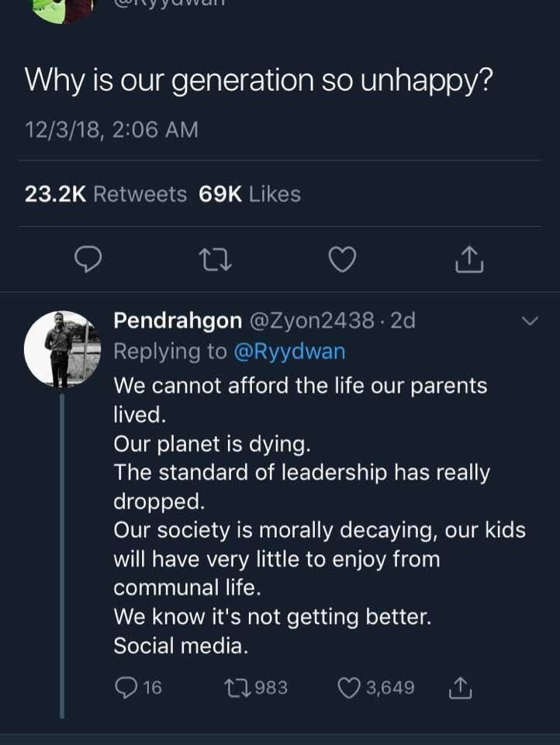The height and width of the screenshot is (745, 560).
Task: View the 23.2K Retweets list
Action: 105,193
